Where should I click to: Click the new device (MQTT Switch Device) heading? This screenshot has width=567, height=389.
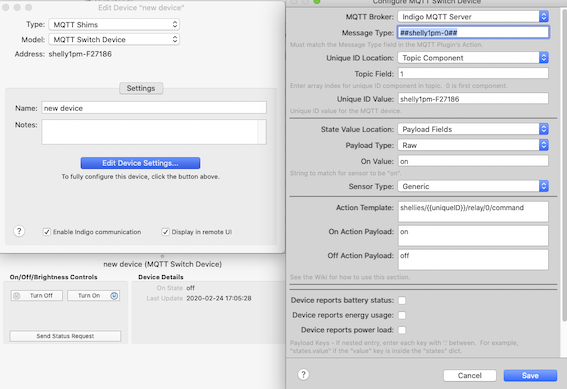point(162,264)
